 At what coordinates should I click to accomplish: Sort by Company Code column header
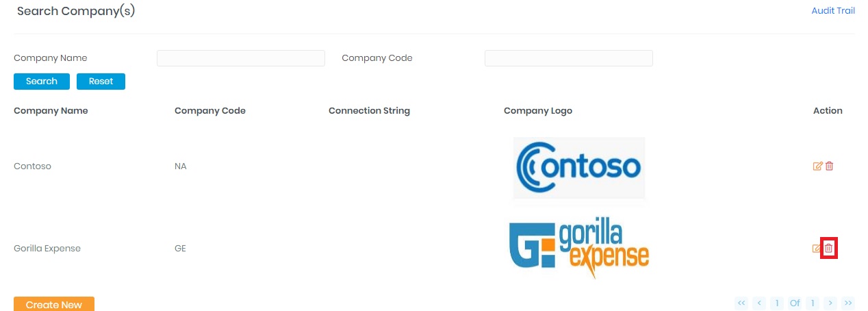pyautogui.click(x=210, y=110)
